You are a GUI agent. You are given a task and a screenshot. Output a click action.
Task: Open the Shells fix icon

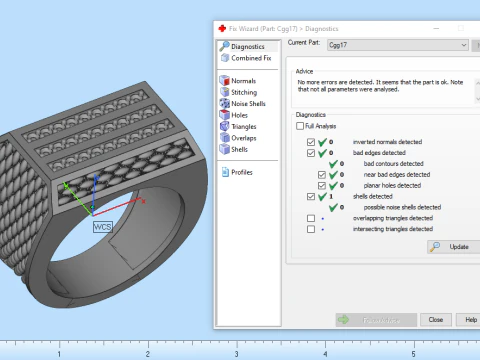(x=224, y=149)
